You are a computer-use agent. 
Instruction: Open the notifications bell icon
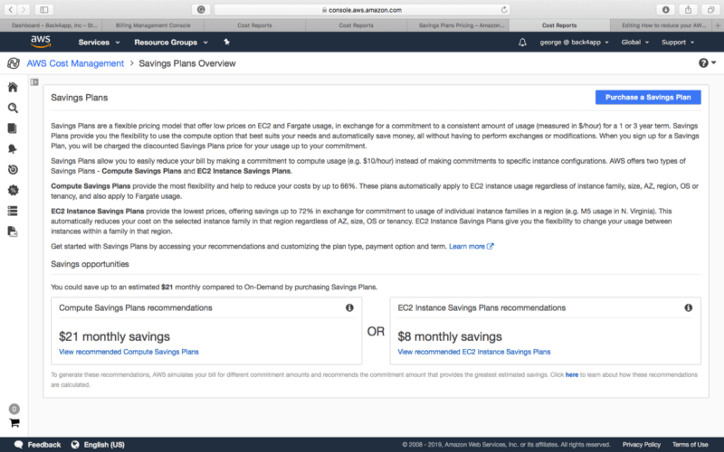coord(522,42)
